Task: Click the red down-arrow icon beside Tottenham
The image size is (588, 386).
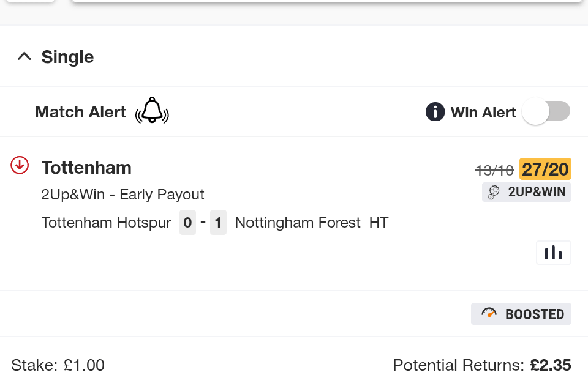Action: tap(20, 165)
